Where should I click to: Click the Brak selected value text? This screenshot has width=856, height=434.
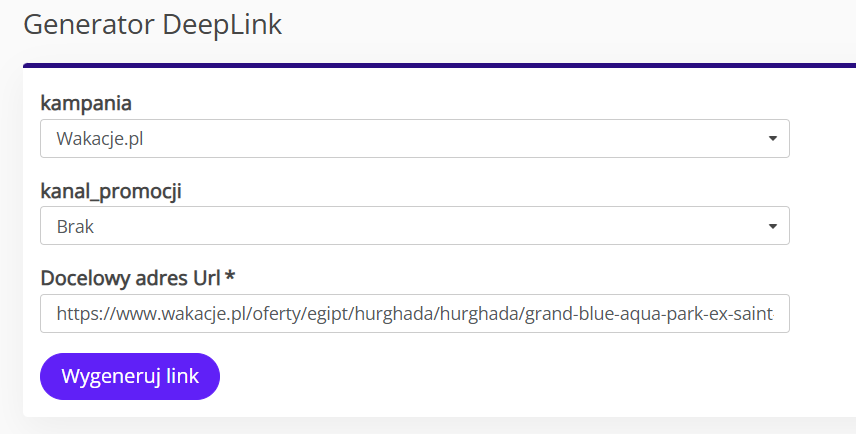(x=75, y=226)
